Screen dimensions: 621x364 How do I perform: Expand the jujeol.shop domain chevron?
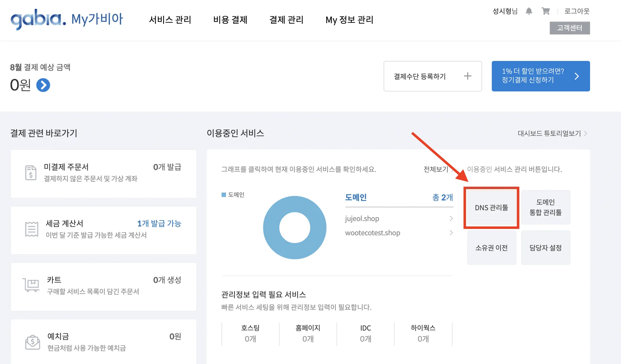[451, 219]
